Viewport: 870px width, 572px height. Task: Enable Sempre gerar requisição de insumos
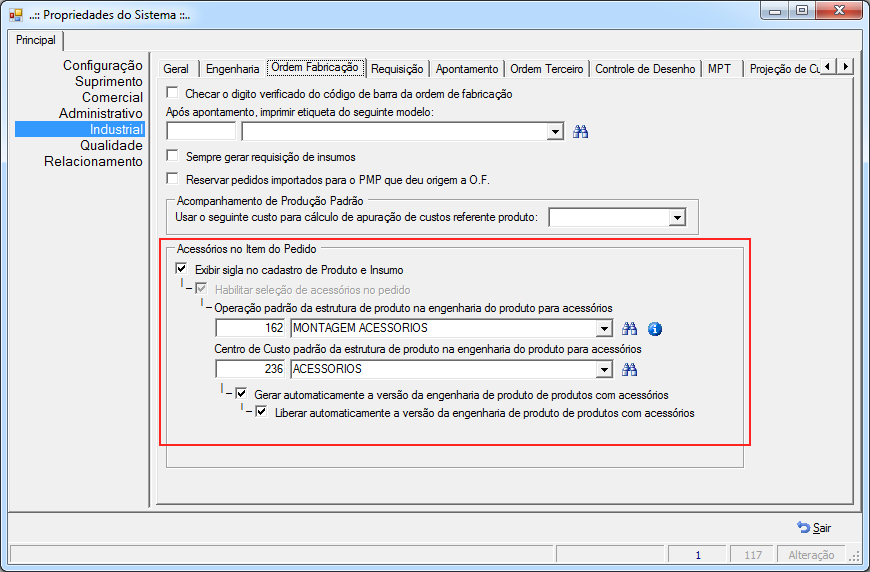tap(173, 156)
